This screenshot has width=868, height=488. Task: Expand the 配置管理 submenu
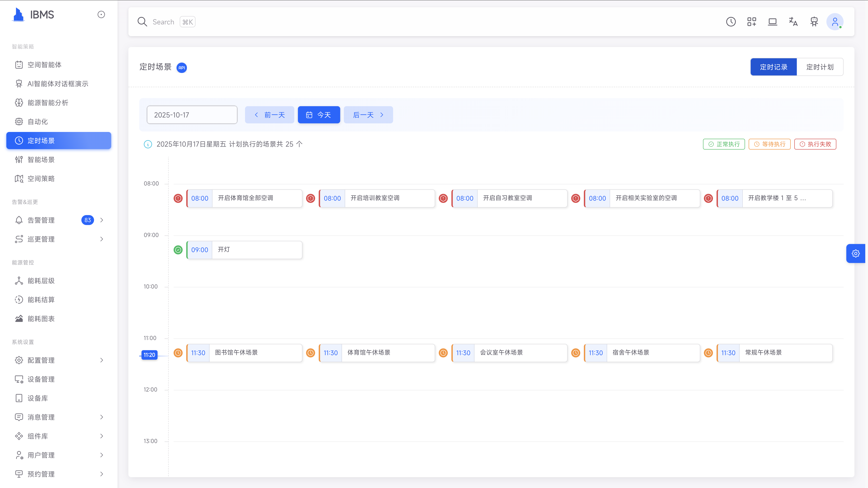click(59, 360)
